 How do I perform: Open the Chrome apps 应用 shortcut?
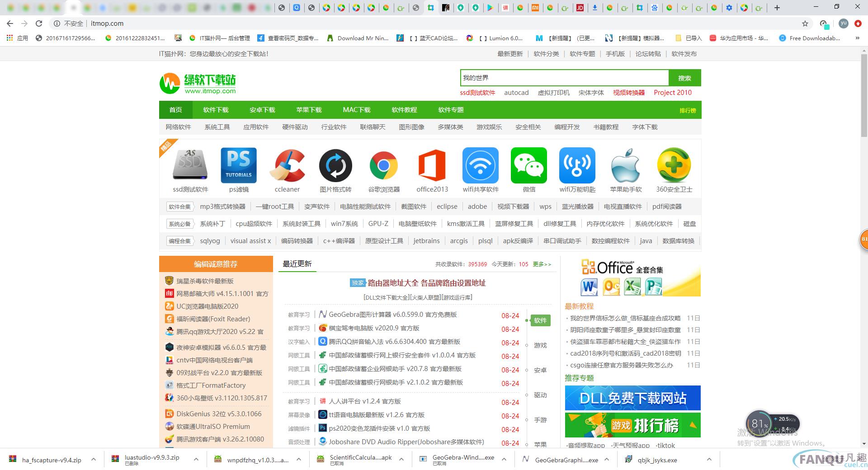tap(17, 38)
